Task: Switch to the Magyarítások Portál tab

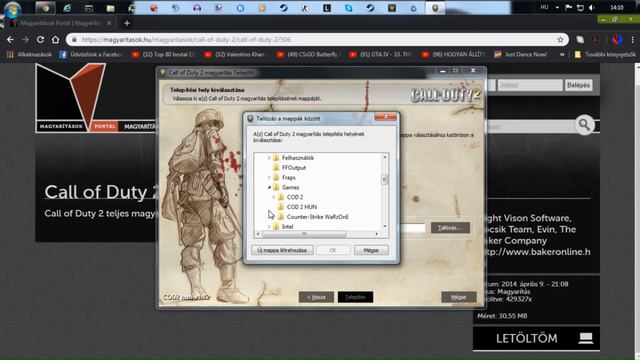Action: click(61, 23)
